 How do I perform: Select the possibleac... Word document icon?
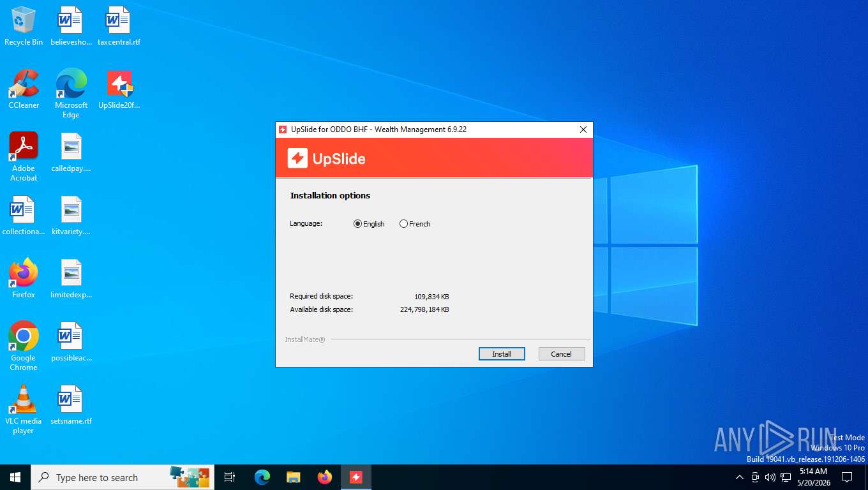pyautogui.click(x=71, y=342)
